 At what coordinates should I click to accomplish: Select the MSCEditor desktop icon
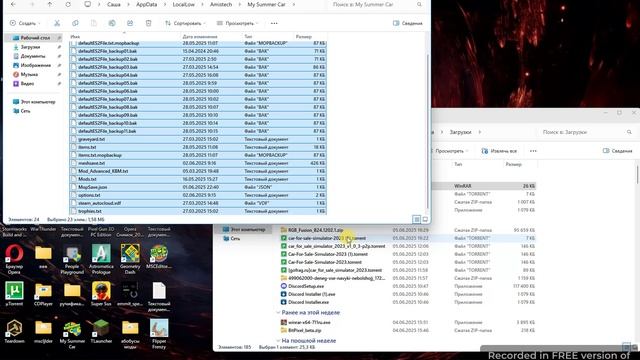[x=159, y=256]
